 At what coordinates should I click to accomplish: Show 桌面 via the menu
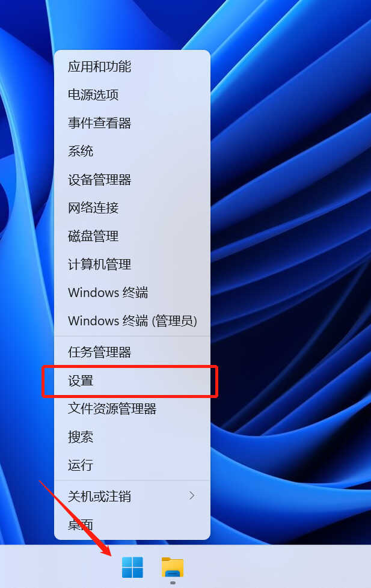click(x=132, y=524)
